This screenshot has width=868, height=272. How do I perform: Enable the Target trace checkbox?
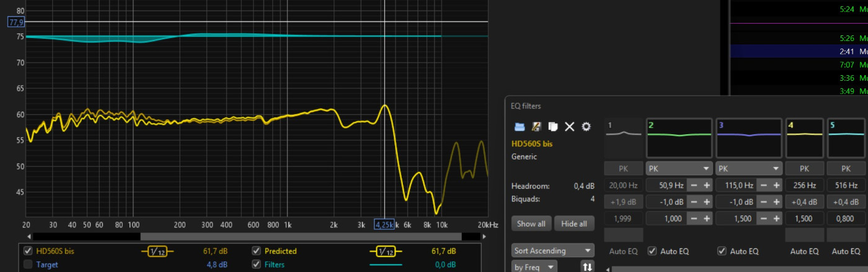pyautogui.click(x=27, y=265)
